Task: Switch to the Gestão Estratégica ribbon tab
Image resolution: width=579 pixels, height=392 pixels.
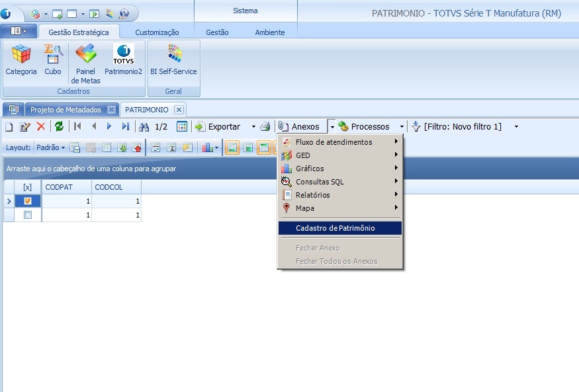Action: [x=79, y=32]
